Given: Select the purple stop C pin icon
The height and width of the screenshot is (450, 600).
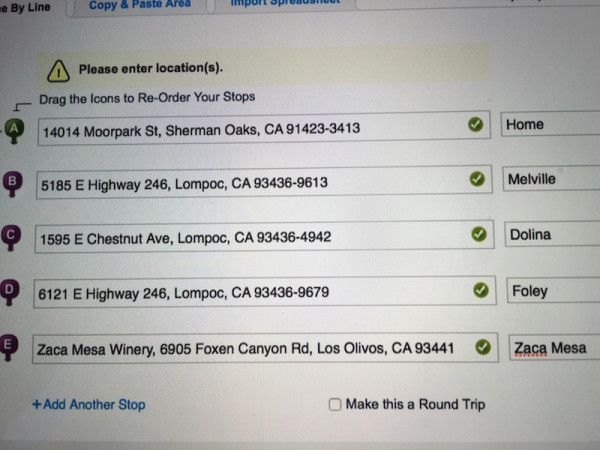Looking at the screenshot, I should [11, 238].
